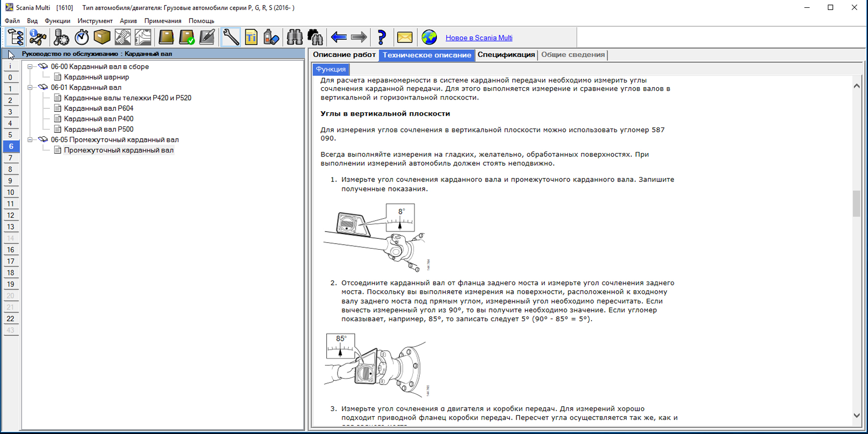868x434 pixels.
Task: Collapse the 06-01 Карданный вал node
Action: click(x=30, y=87)
